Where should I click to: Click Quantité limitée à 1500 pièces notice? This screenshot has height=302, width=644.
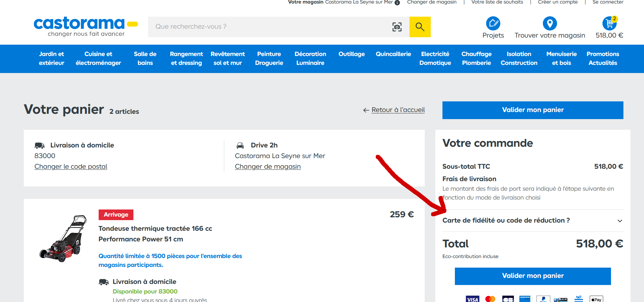pos(170,261)
